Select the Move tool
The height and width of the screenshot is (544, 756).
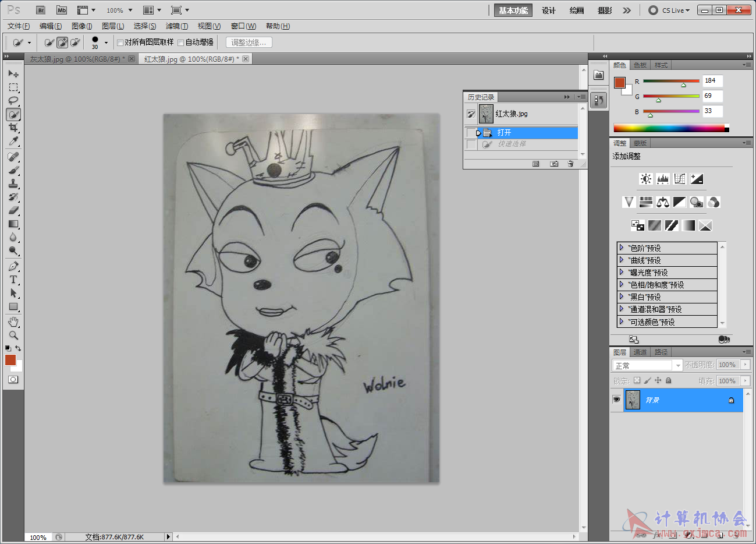click(x=13, y=74)
